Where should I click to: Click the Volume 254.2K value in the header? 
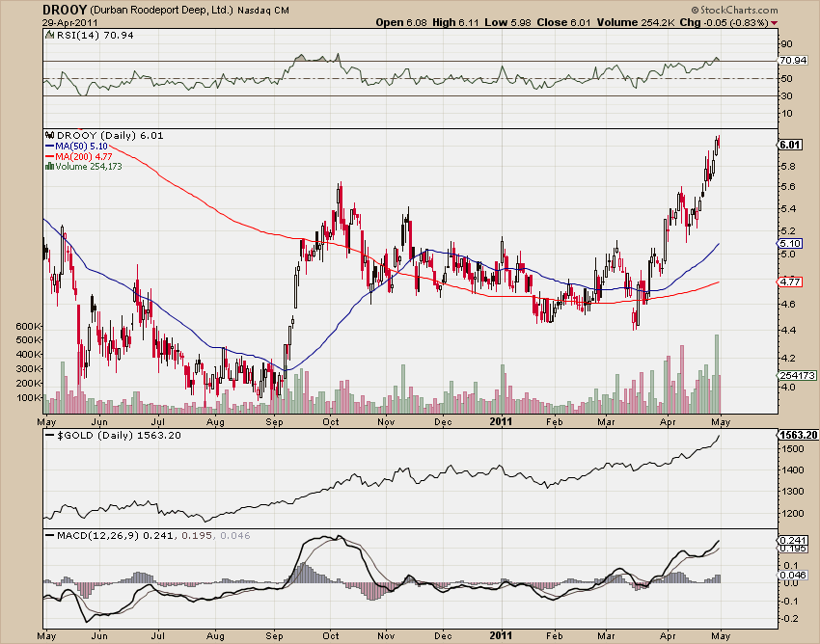click(x=636, y=22)
